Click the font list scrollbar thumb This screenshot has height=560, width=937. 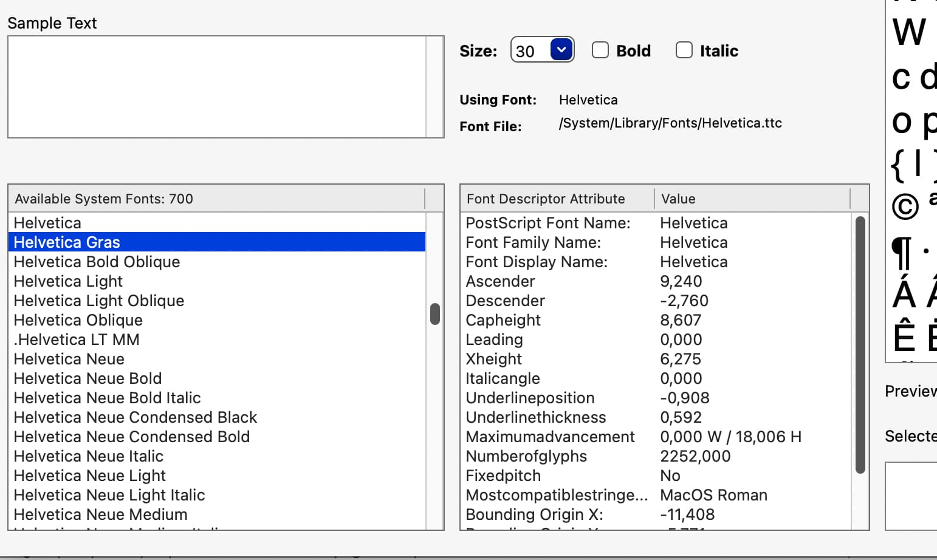435,314
